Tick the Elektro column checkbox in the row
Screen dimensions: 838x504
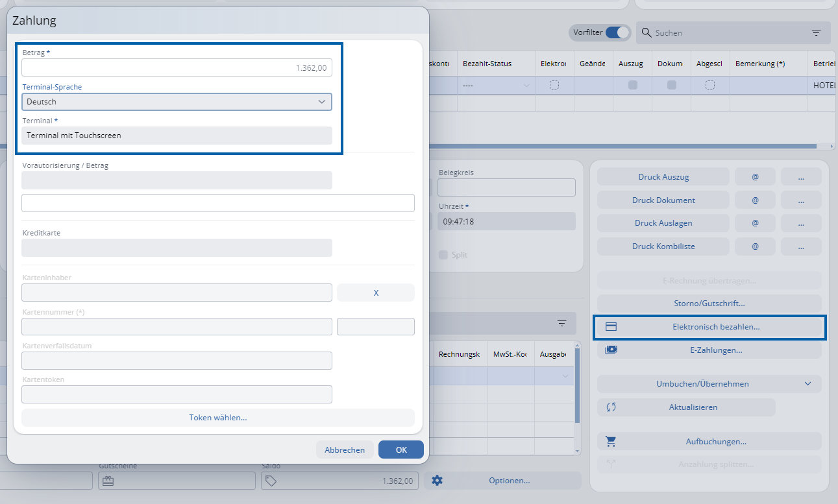click(x=554, y=85)
